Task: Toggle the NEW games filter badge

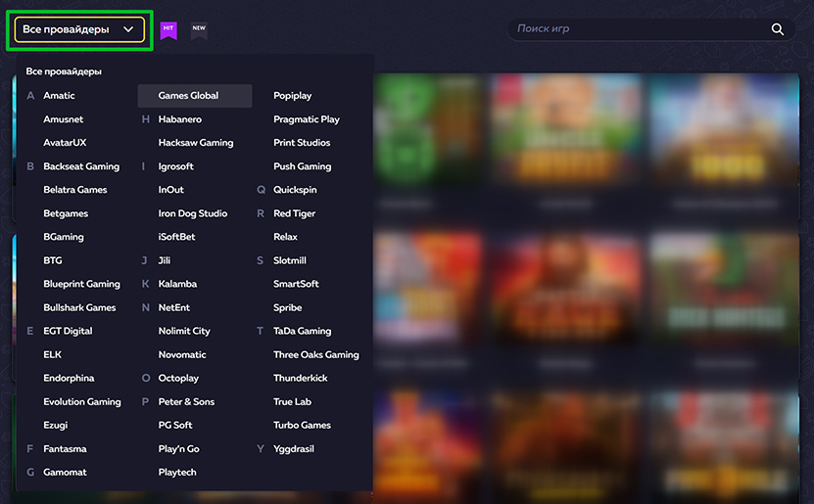Action: pos(199,30)
